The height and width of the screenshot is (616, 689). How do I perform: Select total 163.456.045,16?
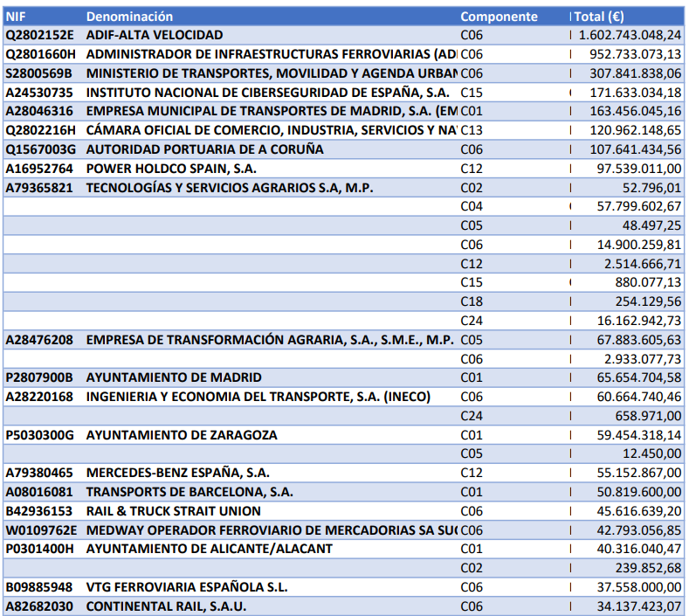click(636, 111)
